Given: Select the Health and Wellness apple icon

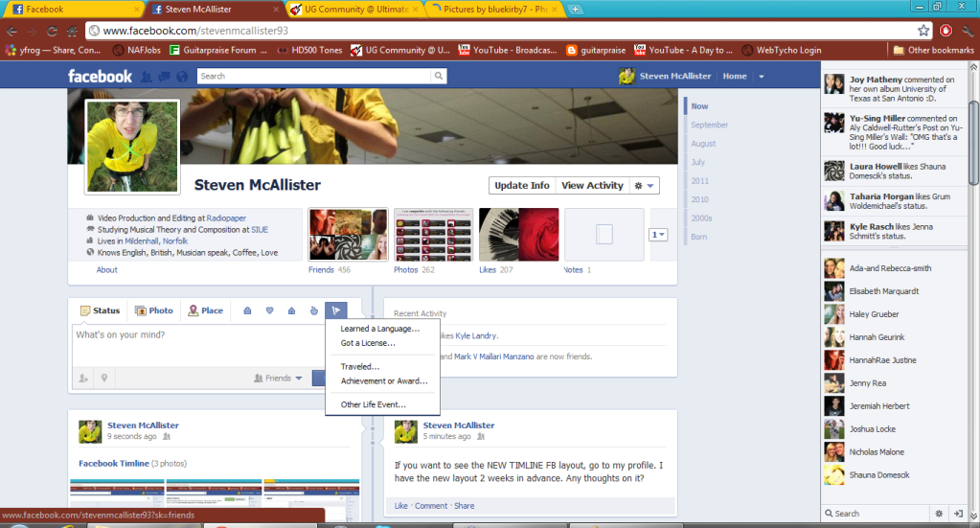Looking at the screenshot, I should tap(314, 310).
